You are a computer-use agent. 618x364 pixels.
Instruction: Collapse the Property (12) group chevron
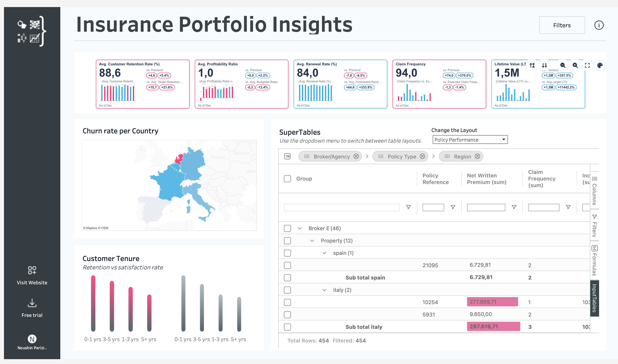312,241
